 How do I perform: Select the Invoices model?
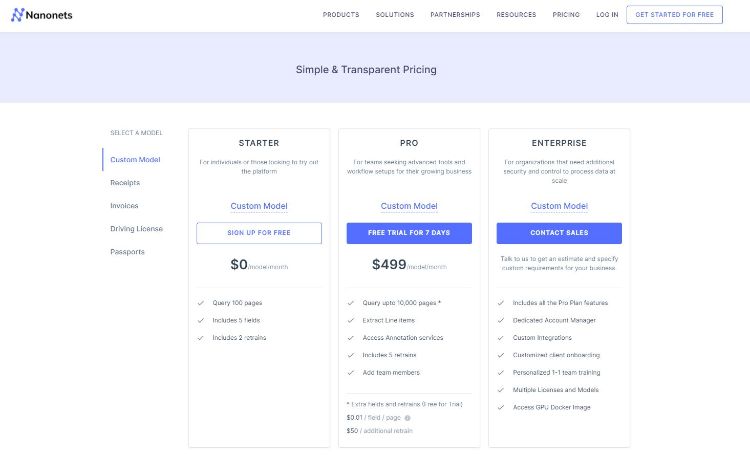pos(124,205)
